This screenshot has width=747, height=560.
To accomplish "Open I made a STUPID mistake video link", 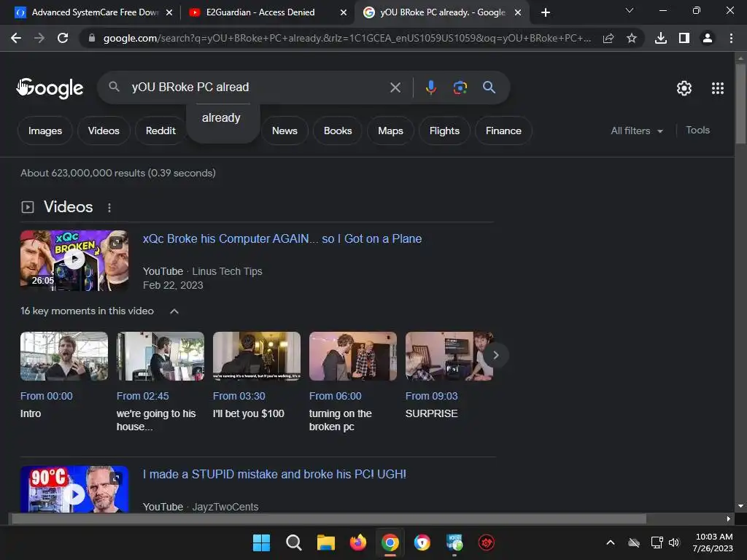I will 274,474.
